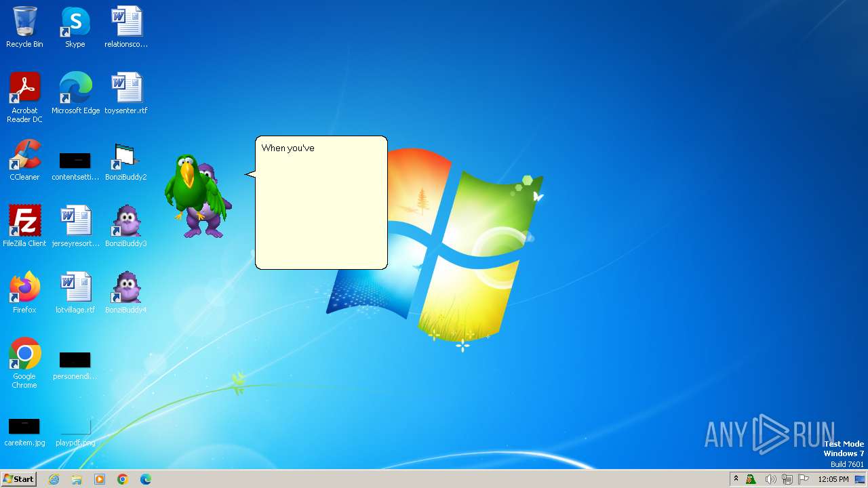
Task: Select the Microsoft Edge desktop shortcut
Action: click(75, 94)
